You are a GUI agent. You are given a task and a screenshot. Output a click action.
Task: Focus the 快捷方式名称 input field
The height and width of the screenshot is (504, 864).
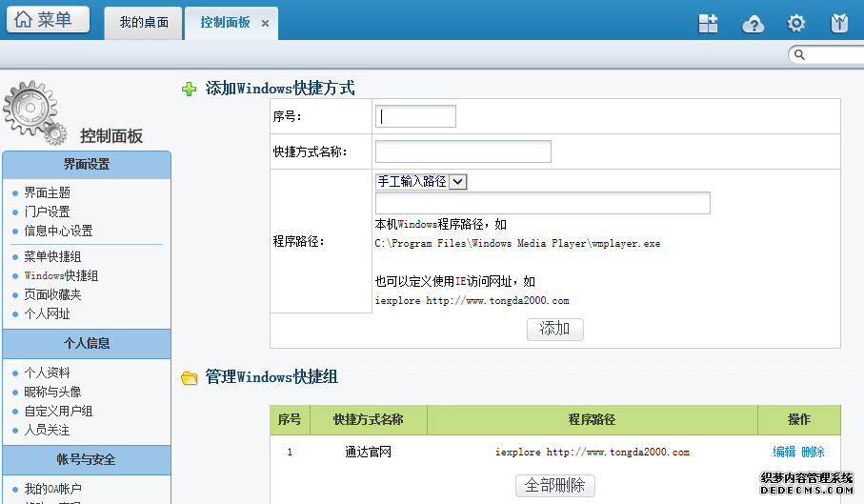(x=463, y=151)
